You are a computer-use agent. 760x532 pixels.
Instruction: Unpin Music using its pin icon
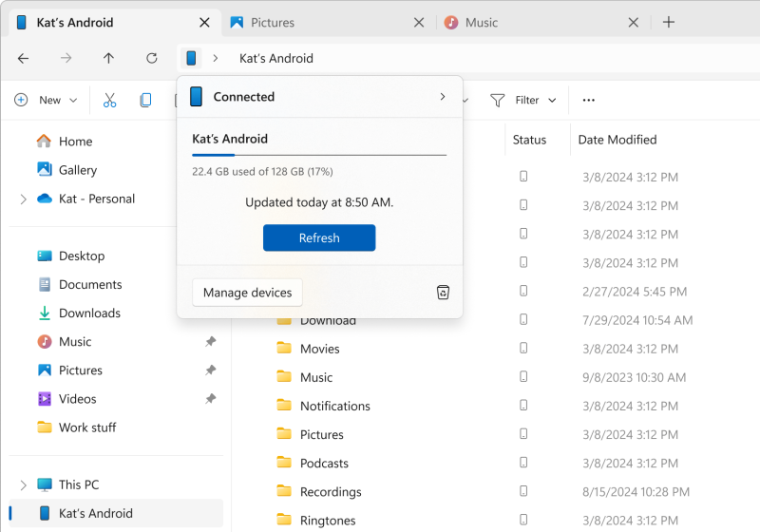tap(210, 341)
